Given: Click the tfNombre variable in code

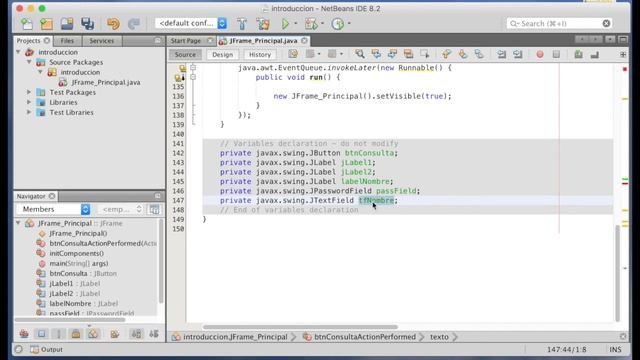Looking at the screenshot, I should coord(376,200).
